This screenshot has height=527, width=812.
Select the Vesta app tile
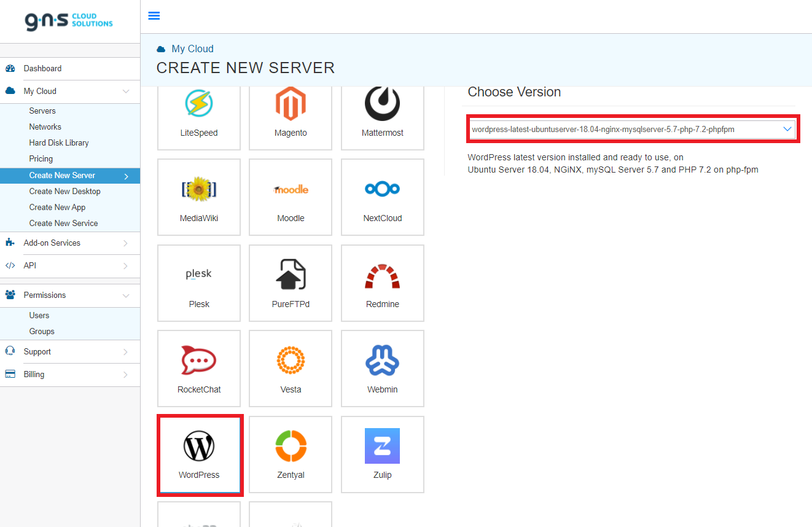pos(291,369)
